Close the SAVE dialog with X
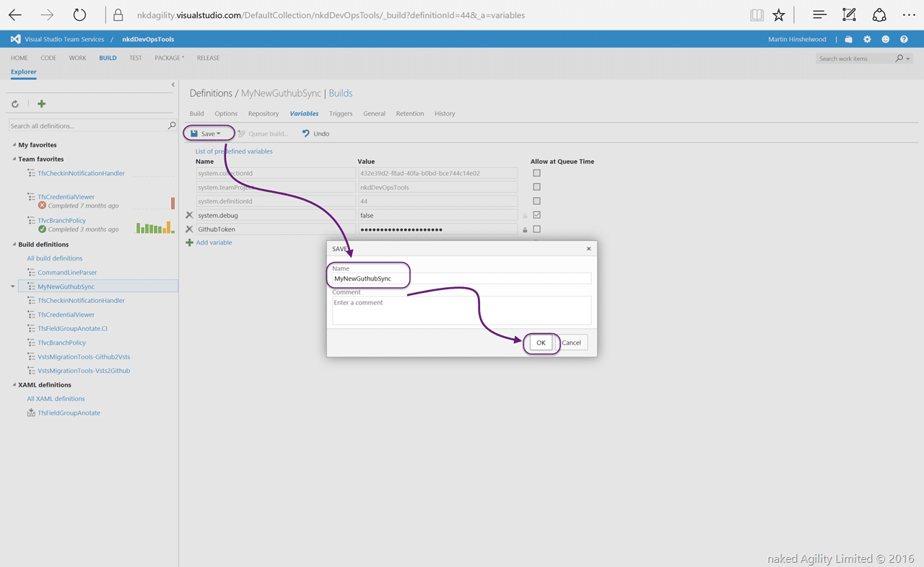924x567 pixels. coord(588,249)
